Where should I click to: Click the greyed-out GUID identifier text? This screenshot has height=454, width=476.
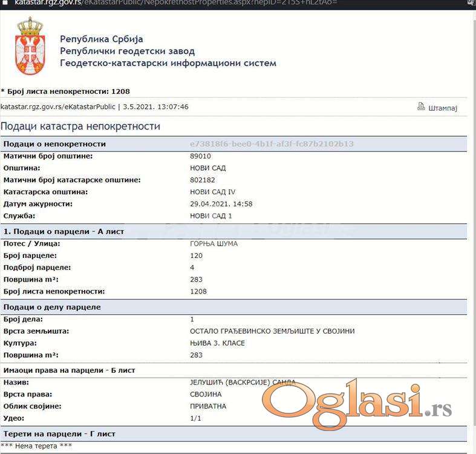[x=272, y=144]
